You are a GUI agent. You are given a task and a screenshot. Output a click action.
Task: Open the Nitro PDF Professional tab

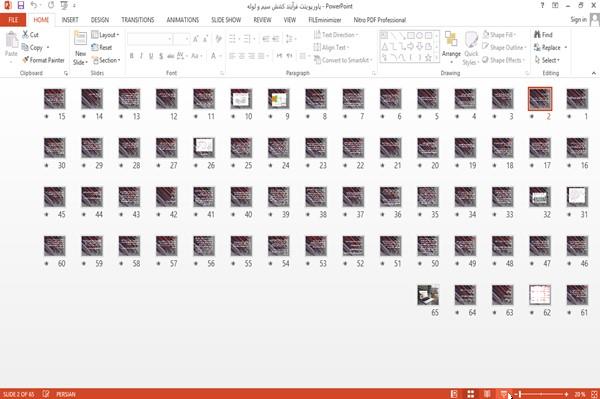point(380,20)
